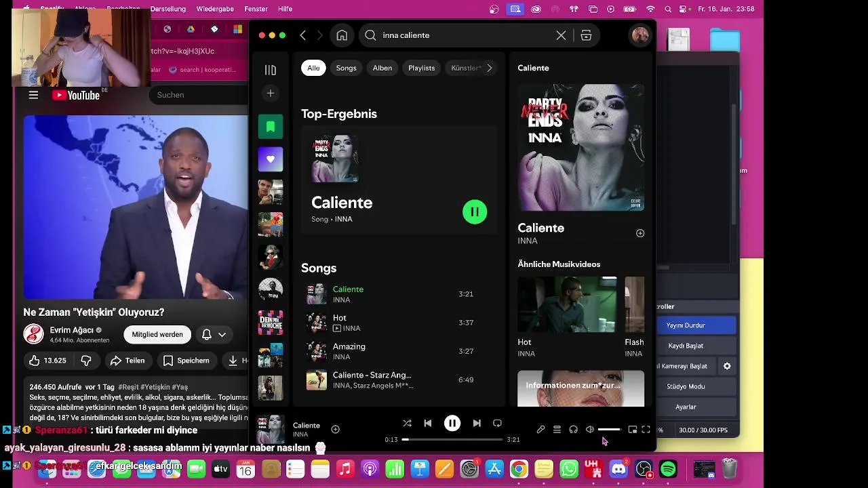Open the Hilfe menu
868x488 pixels.
285,9
